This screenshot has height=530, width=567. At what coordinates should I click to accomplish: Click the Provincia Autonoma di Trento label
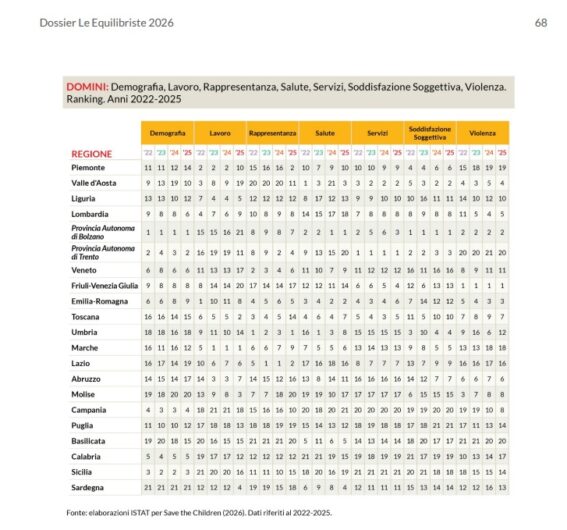(103, 252)
